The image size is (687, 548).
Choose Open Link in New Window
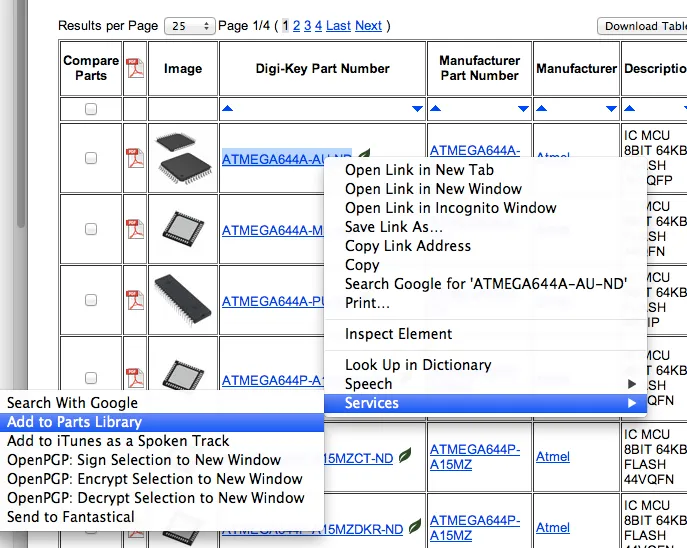pyautogui.click(x=485, y=189)
